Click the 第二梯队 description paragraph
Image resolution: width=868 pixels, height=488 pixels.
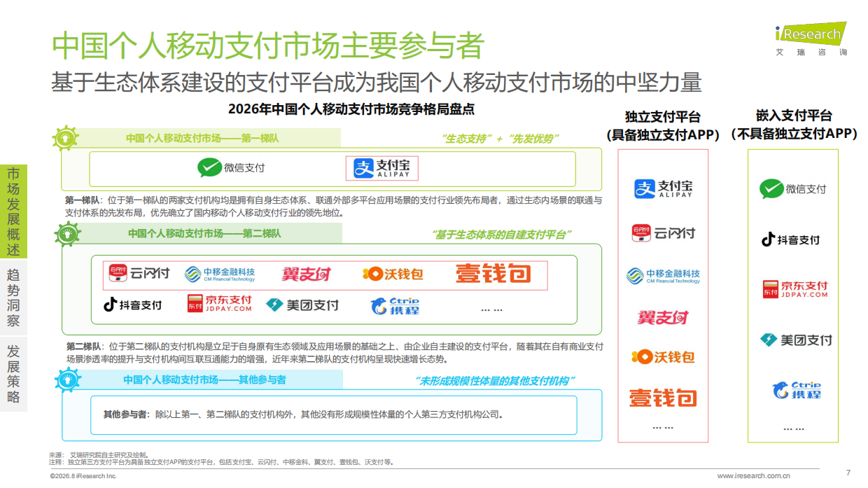(334, 352)
